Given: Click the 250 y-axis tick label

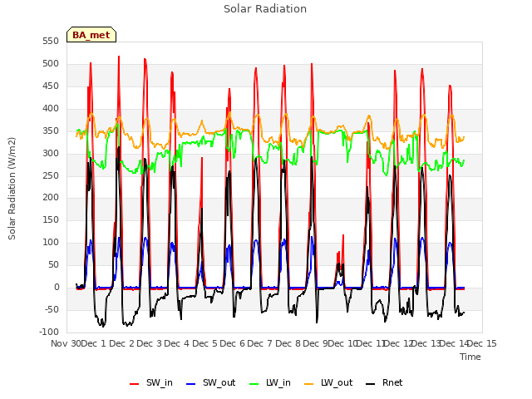Looking at the screenshot, I should (x=51, y=175).
